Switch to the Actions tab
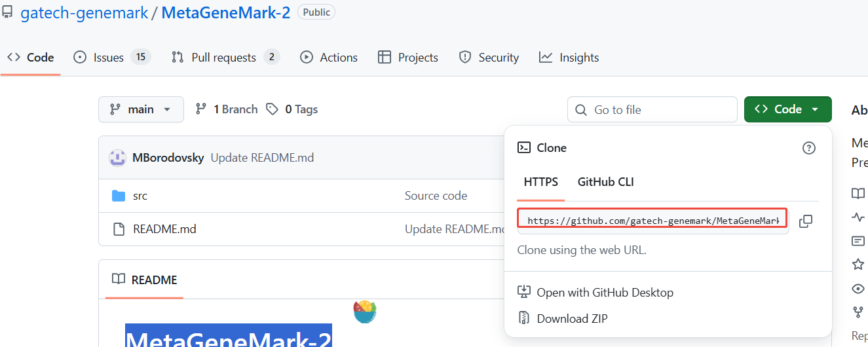 (329, 58)
